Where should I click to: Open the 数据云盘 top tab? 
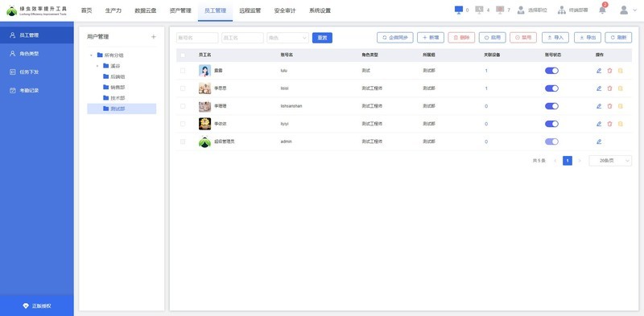coord(146,10)
